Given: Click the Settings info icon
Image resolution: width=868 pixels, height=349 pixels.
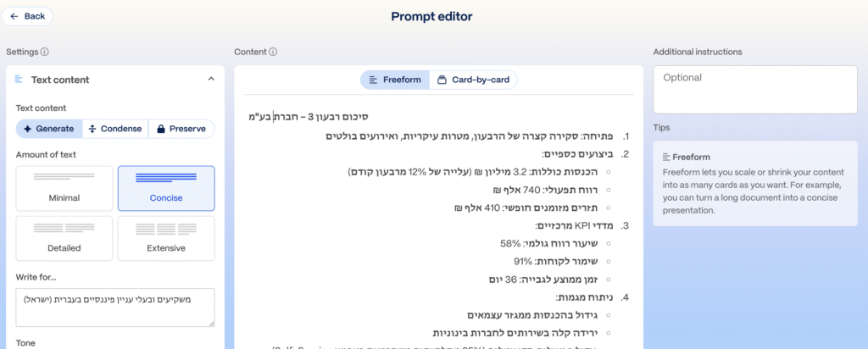Looking at the screenshot, I should 45,52.
